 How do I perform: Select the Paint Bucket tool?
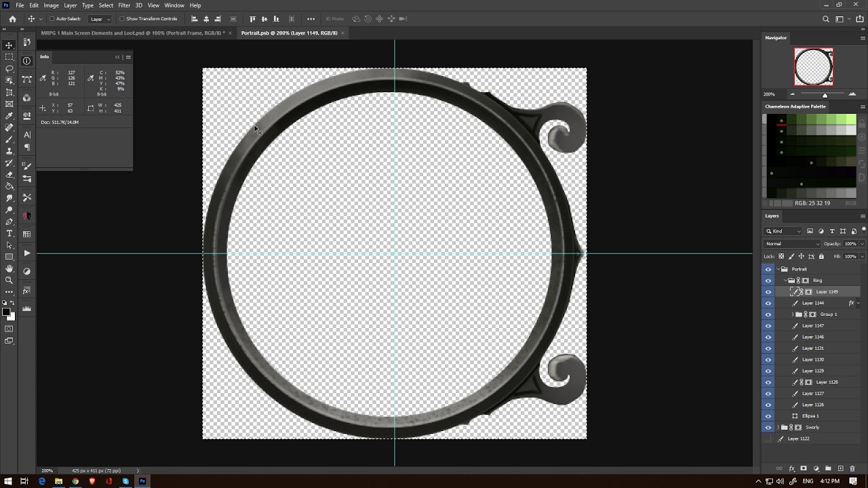(9, 186)
